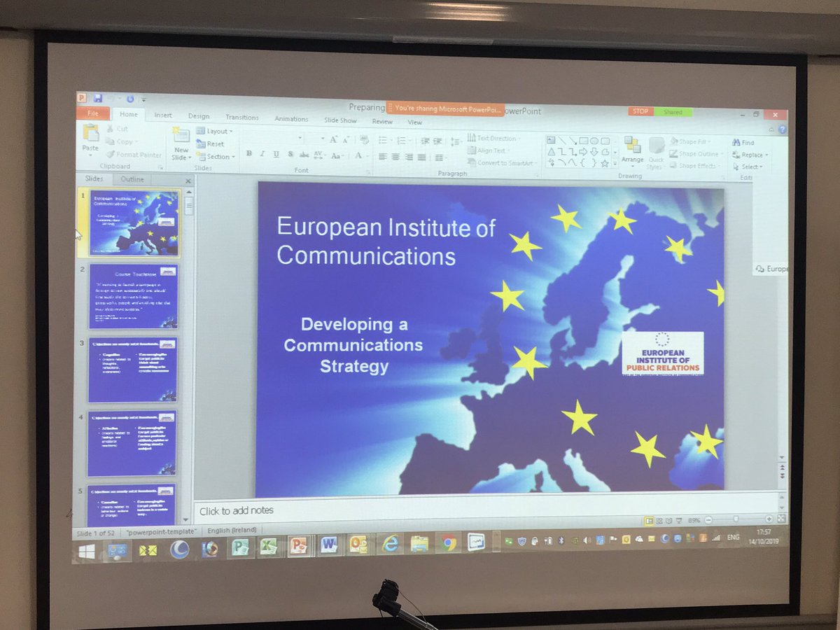
Task: Open the Layout dropdown
Action: pyautogui.click(x=214, y=132)
